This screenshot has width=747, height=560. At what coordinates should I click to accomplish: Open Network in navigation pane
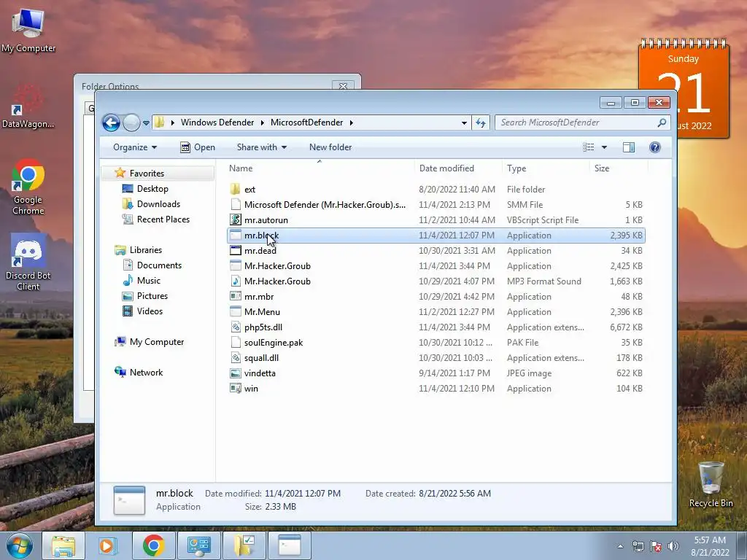coord(146,373)
